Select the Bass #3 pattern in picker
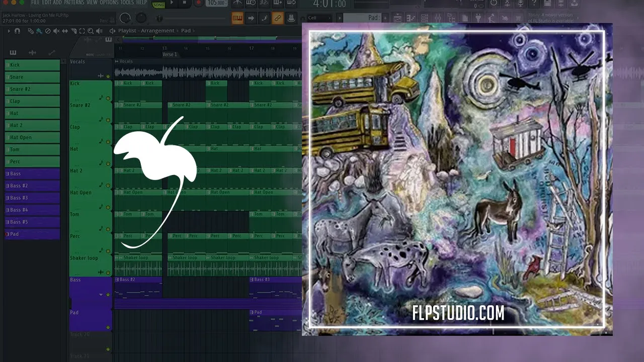The width and height of the screenshot is (644, 362). point(32,198)
